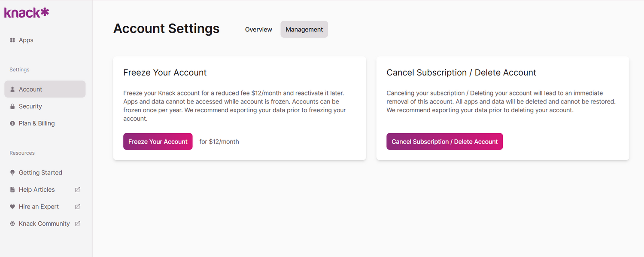Click the Knack Community globe icon
Image resolution: width=644 pixels, height=257 pixels.
(12, 223)
